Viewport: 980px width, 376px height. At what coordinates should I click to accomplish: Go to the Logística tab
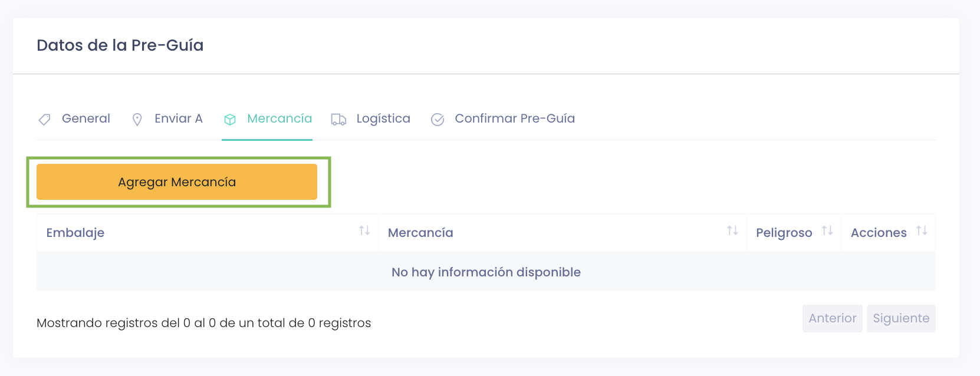click(x=383, y=118)
